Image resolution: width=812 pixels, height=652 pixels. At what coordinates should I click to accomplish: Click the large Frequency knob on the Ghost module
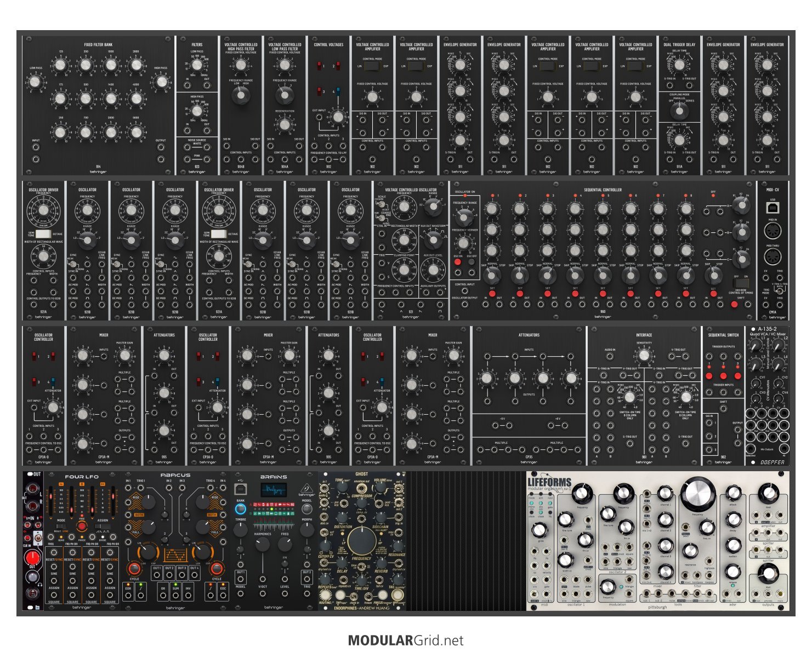(x=361, y=540)
